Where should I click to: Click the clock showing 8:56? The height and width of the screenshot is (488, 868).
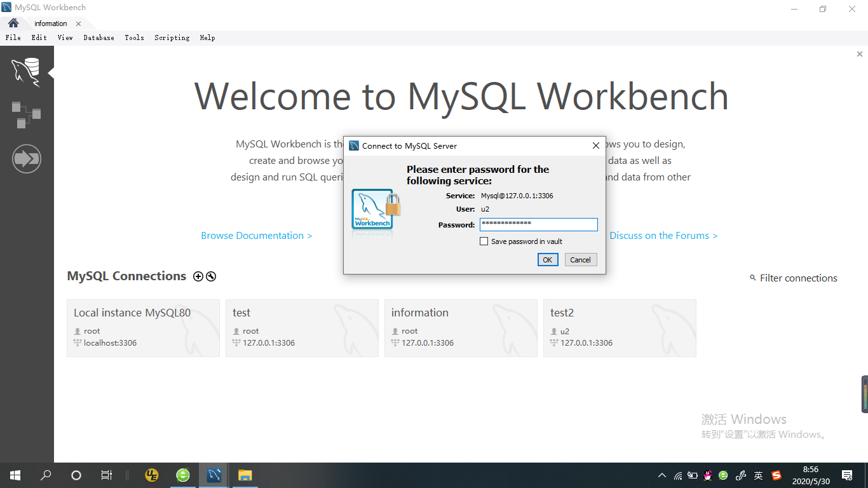[810, 470]
